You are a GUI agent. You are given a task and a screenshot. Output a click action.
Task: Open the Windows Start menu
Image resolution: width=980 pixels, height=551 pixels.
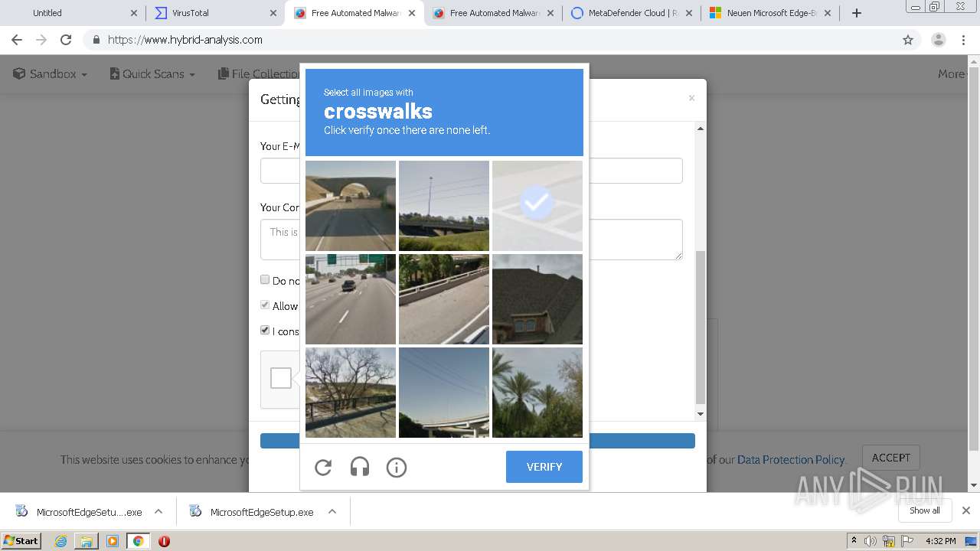tap(21, 540)
